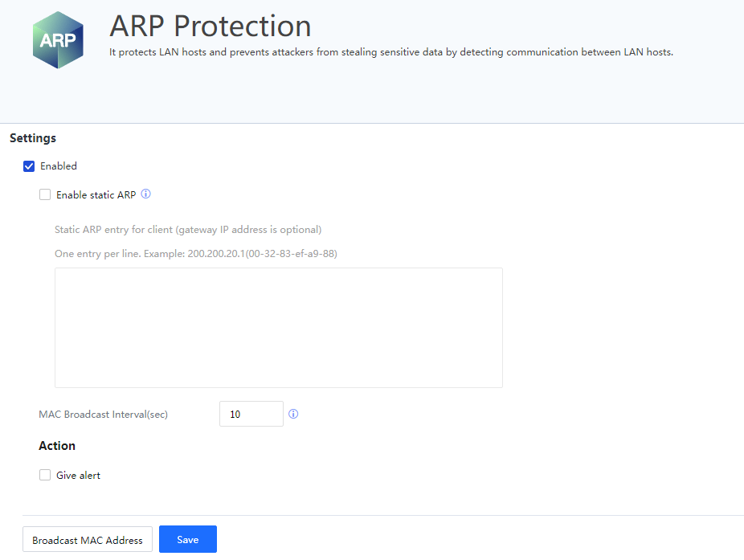Click the ARP hexagon logo icon
The image size is (744, 560).
click(58, 40)
